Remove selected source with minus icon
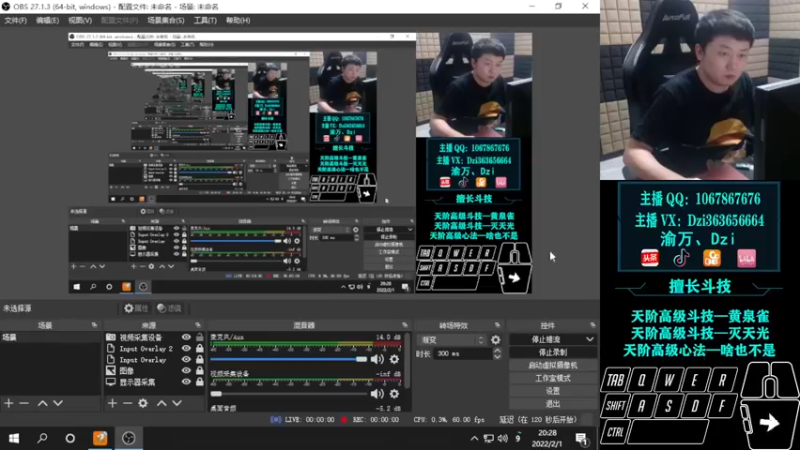The image size is (800, 450). click(x=128, y=403)
